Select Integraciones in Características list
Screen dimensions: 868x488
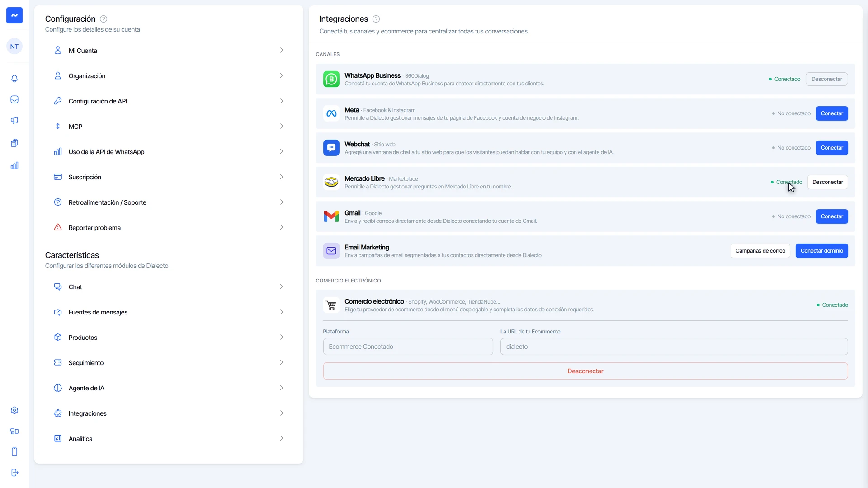point(169,413)
